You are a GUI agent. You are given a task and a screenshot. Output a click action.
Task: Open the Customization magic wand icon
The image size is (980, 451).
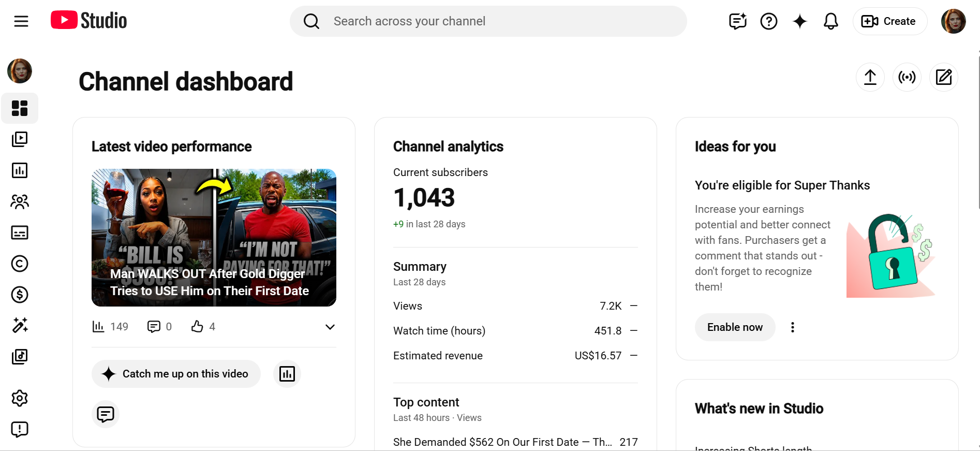(20, 325)
